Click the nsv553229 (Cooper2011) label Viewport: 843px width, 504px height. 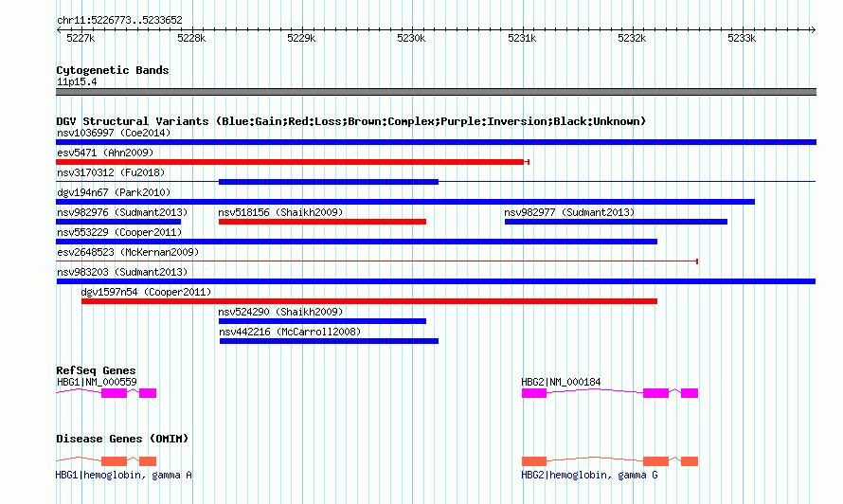click(119, 232)
